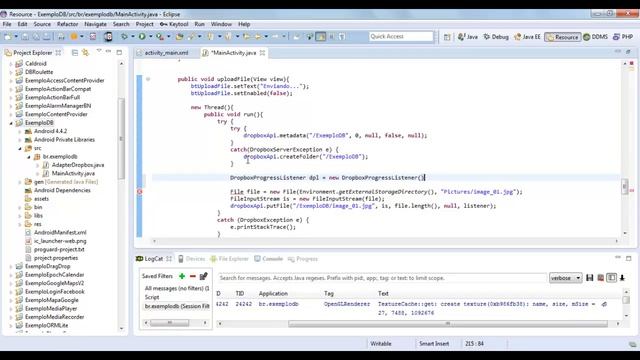The image size is (640, 360).
Task: Open the Navigate menu
Action: pos(95,24)
